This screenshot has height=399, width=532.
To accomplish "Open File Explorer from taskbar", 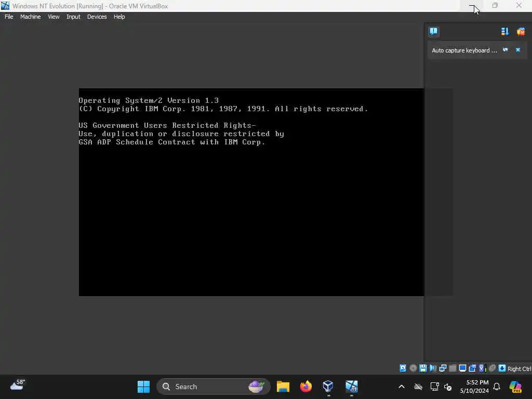I will tap(283, 387).
